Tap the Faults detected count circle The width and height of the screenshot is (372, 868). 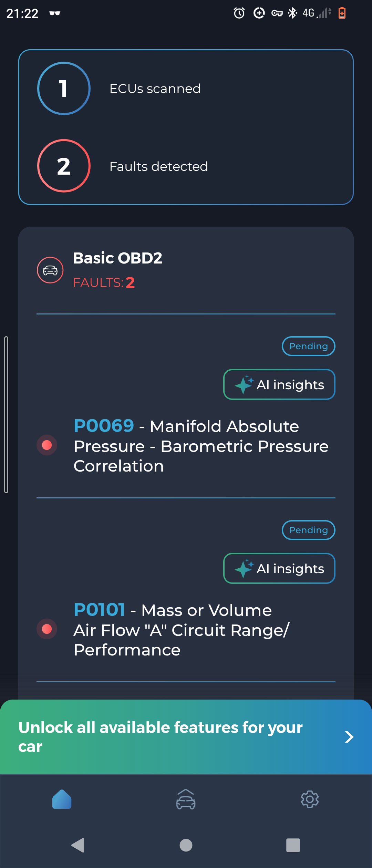(x=64, y=166)
